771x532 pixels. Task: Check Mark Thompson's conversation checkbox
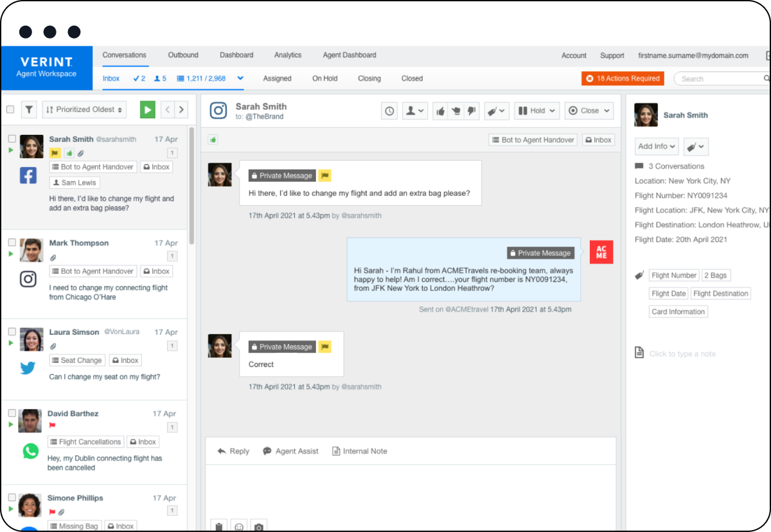point(12,241)
